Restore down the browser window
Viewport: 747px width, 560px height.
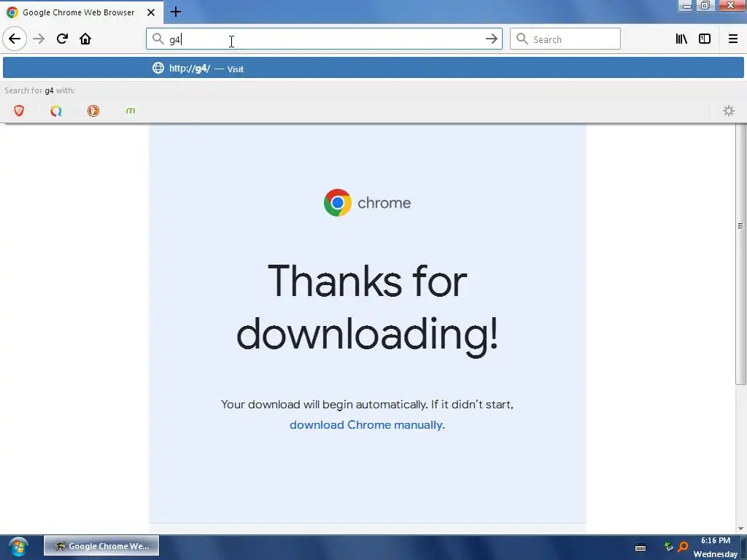pos(705,6)
